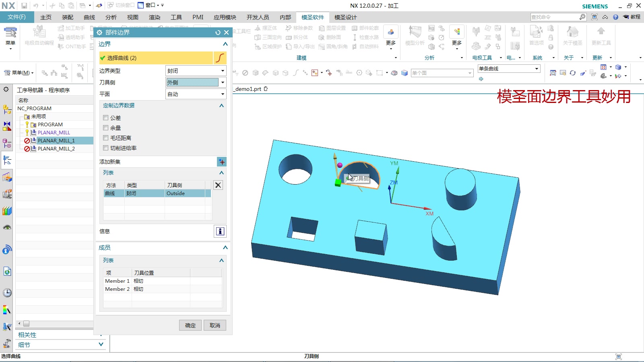Screen dimensions: 644x362
Task: Select the 曲线 封闭 Outside boundary row
Action: (x=157, y=193)
